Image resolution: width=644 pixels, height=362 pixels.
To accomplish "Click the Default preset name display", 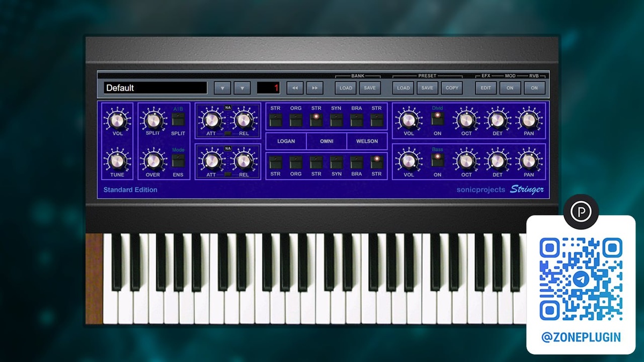I will [x=155, y=88].
